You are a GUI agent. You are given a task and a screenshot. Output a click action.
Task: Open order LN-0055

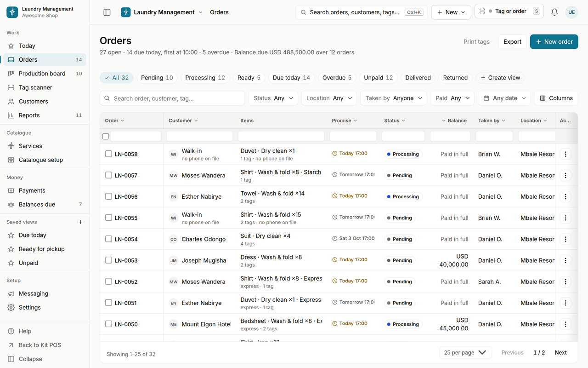(x=126, y=218)
